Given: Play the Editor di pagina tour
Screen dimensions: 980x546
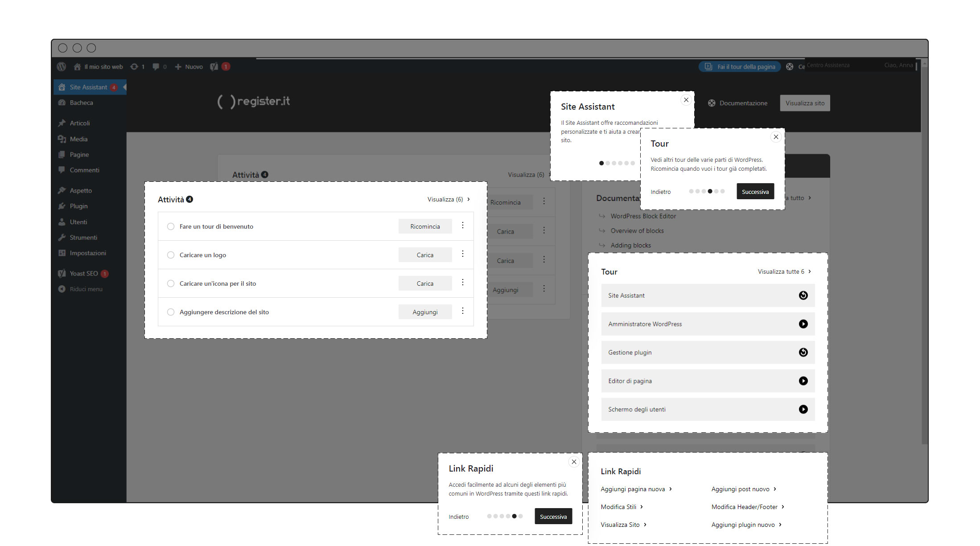Looking at the screenshot, I should tap(803, 381).
